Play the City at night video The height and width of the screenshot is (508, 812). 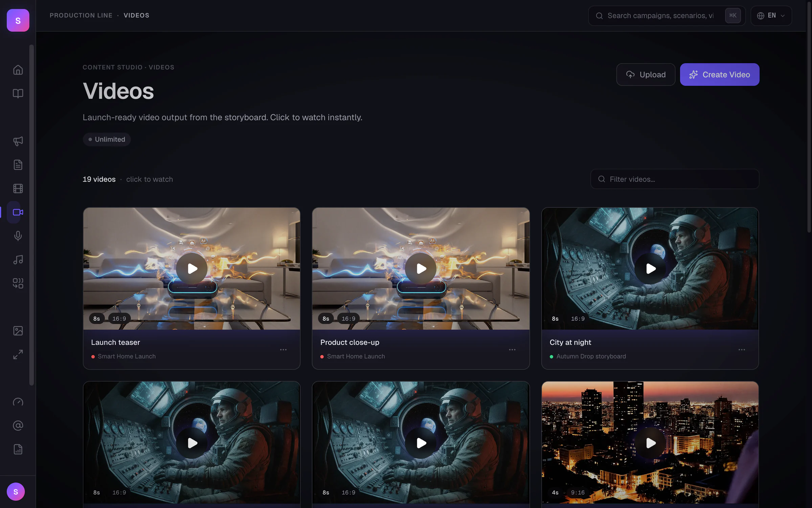click(650, 269)
